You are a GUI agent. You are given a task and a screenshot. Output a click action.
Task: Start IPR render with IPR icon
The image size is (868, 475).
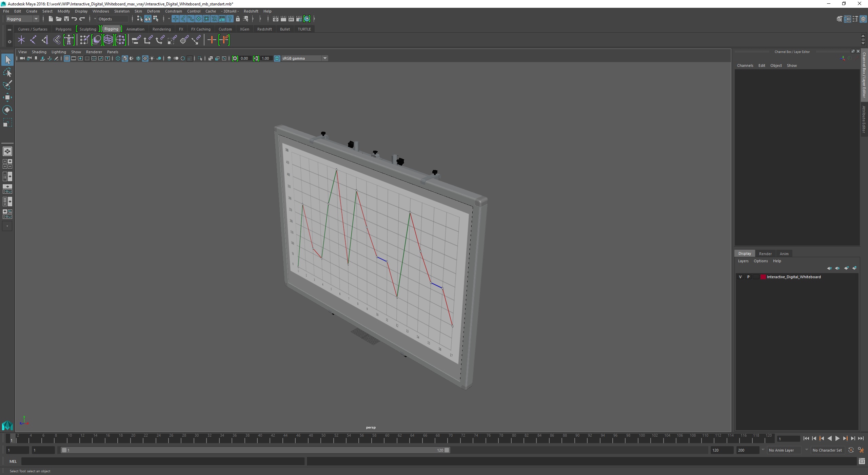[291, 19]
